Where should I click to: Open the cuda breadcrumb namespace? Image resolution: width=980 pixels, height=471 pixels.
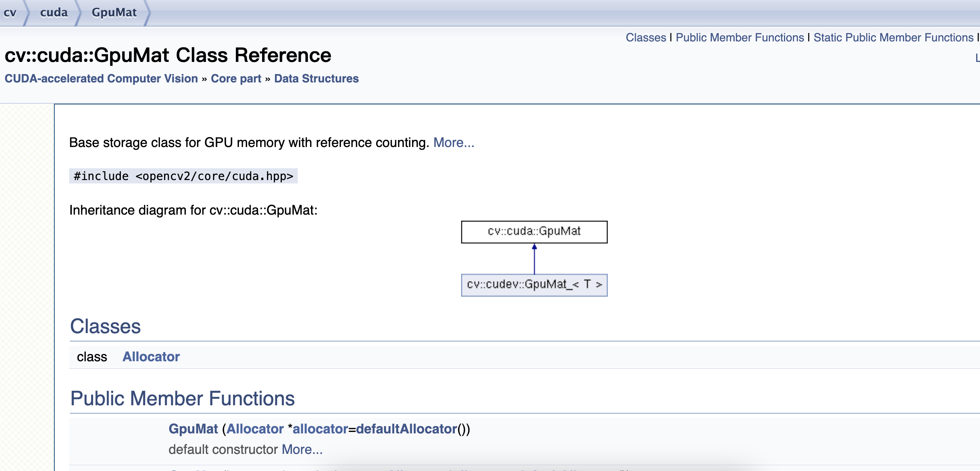[54, 13]
